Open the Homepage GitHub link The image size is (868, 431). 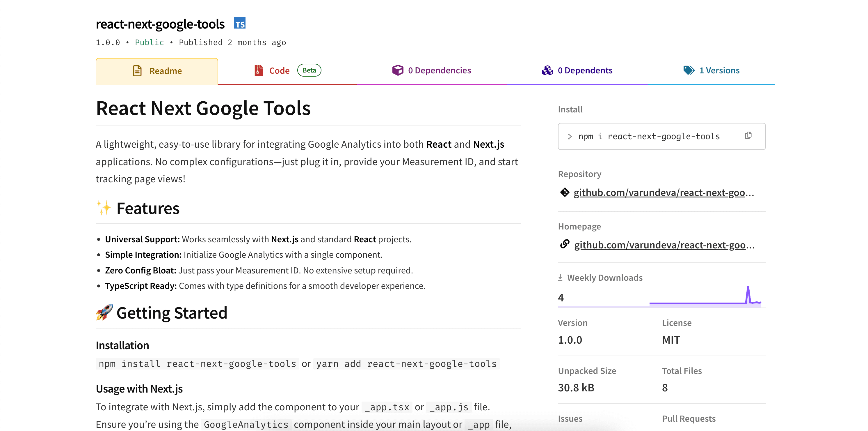coord(664,245)
